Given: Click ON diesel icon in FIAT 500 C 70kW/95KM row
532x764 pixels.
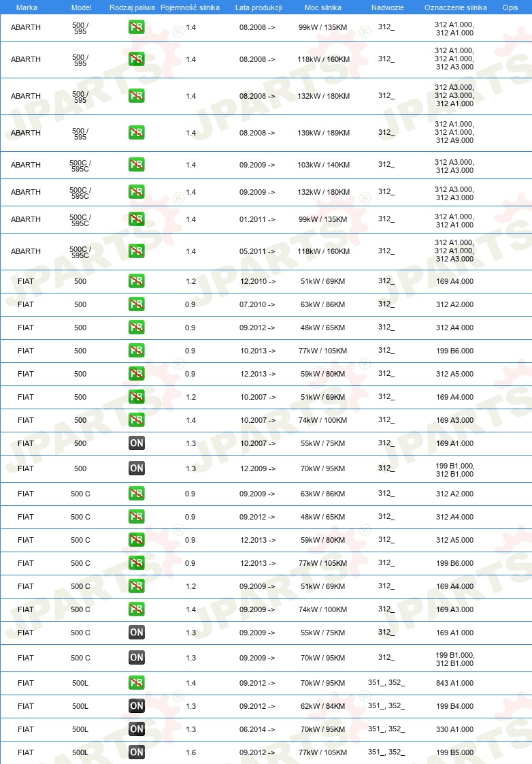Looking at the screenshot, I should pyautogui.click(x=137, y=658).
